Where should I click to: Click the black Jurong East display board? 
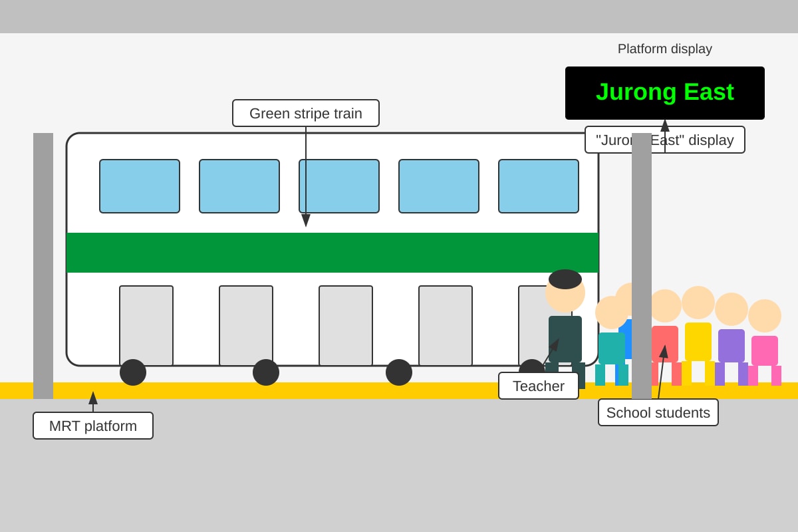click(x=665, y=93)
